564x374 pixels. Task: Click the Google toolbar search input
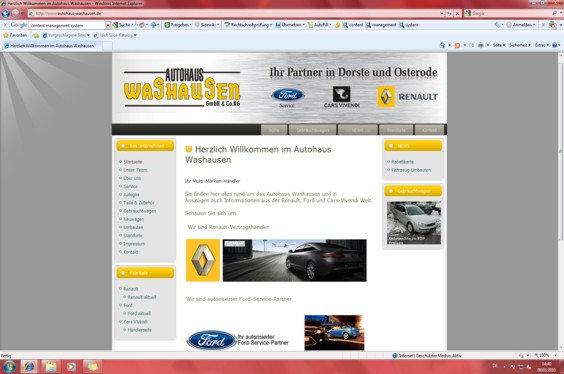coord(67,25)
